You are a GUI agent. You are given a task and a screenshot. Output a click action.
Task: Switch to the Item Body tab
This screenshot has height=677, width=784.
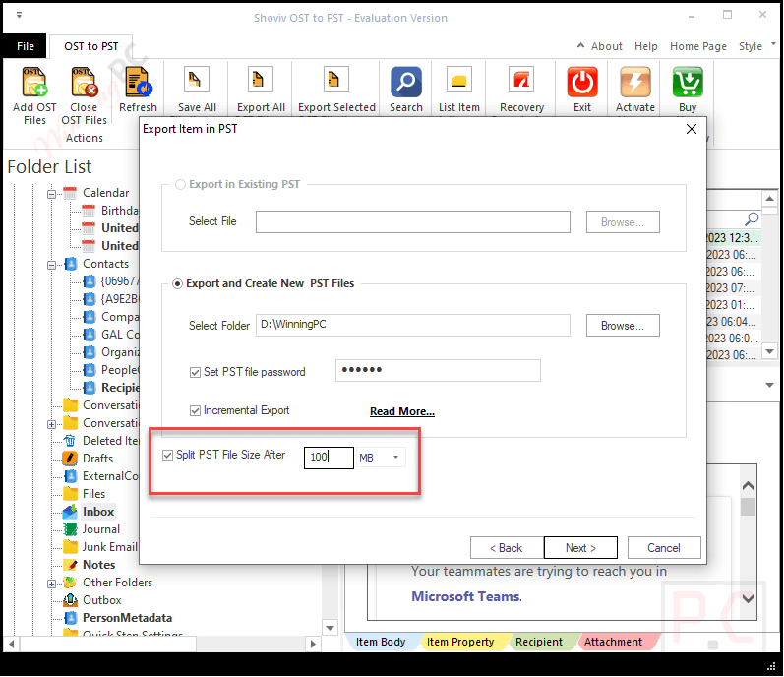click(x=381, y=642)
